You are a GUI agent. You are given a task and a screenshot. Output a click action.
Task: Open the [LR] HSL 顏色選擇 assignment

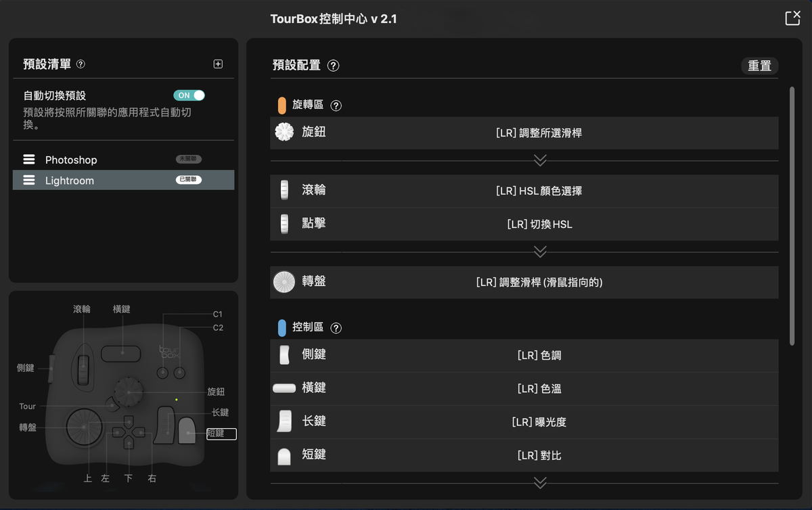539,191
